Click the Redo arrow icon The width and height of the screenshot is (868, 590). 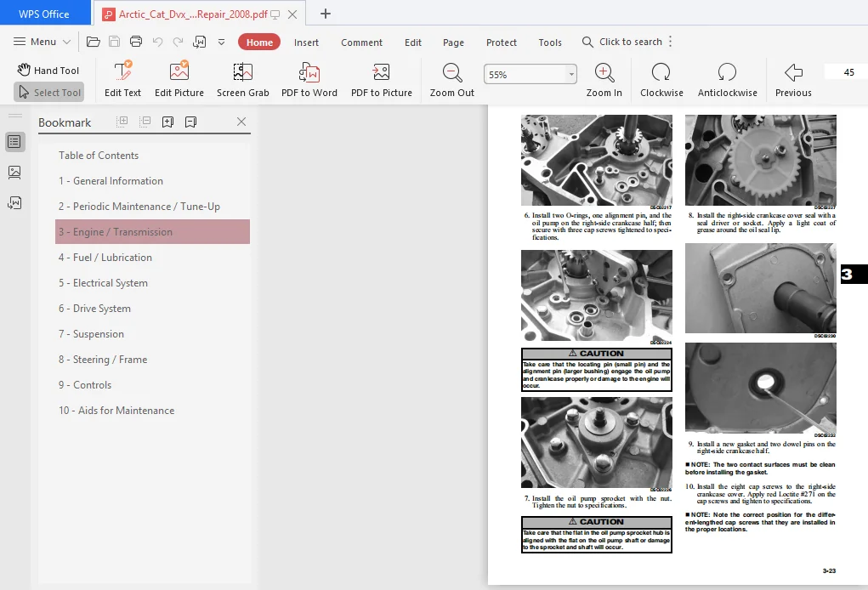pyautogui.click(x=178, y=42)
